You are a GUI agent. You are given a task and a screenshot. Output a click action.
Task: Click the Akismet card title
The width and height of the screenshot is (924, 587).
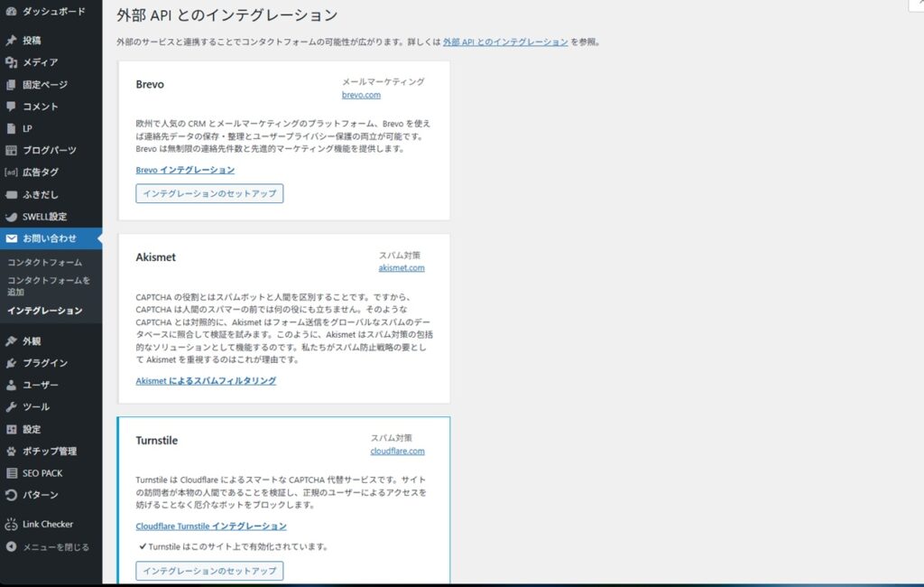click(155, 257)
